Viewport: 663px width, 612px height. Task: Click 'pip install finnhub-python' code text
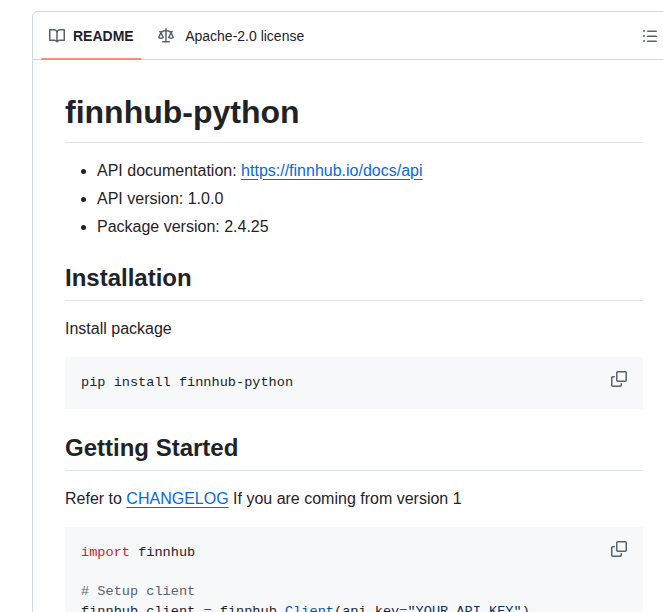(x=187, y=382)
